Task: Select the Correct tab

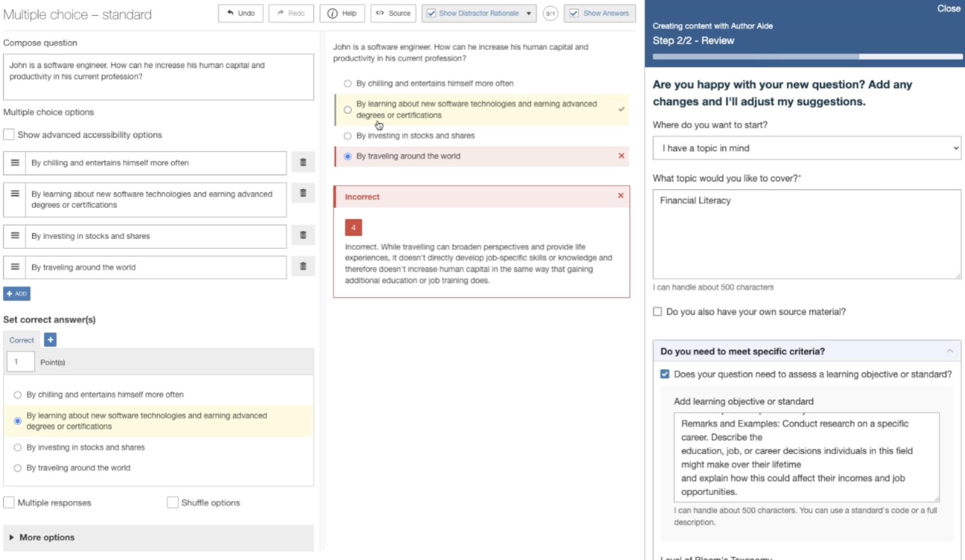Action: pos(21,340)
